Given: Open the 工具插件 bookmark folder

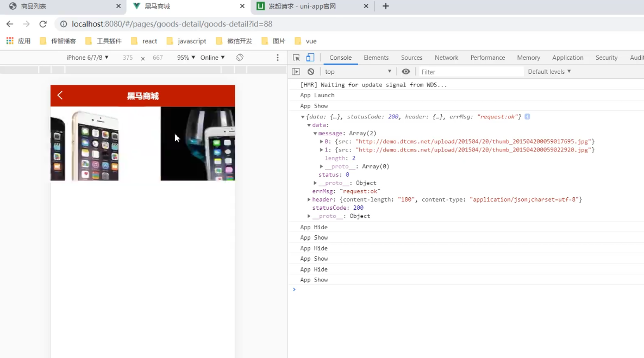Looking at the screenshot, I should coord(103,41).
